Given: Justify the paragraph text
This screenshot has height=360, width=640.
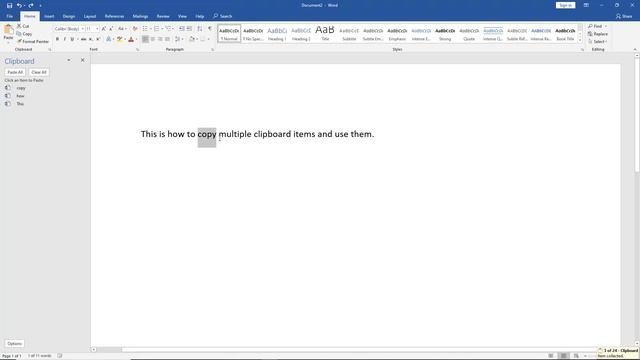Looking at the screenshot, I should (x=167, y=39).
